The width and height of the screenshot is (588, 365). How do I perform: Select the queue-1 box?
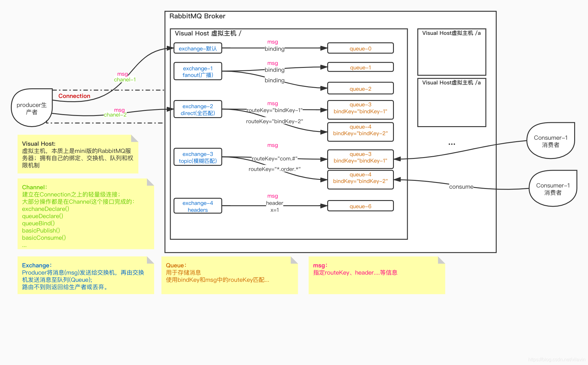[360, 67]
